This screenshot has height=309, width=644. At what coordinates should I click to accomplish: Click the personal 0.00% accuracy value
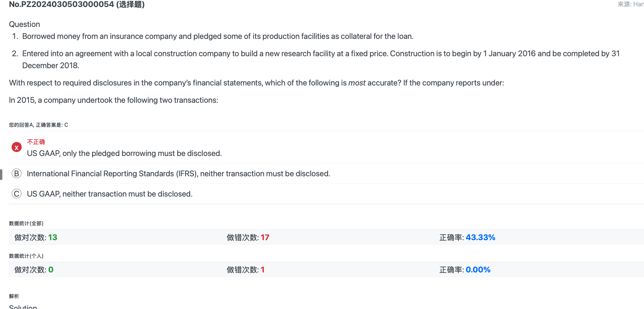click(478, 270)
